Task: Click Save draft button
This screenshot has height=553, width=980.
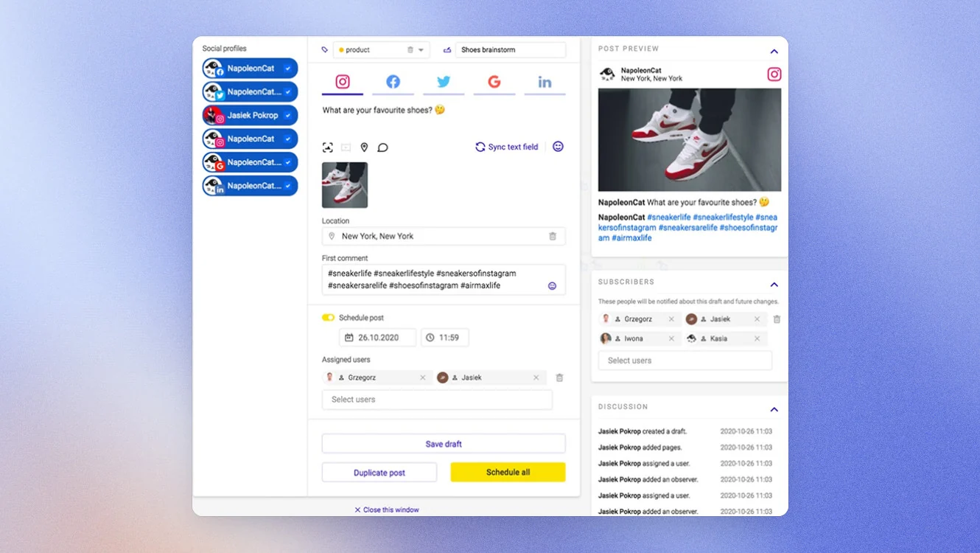Action: tap(444, 444)
